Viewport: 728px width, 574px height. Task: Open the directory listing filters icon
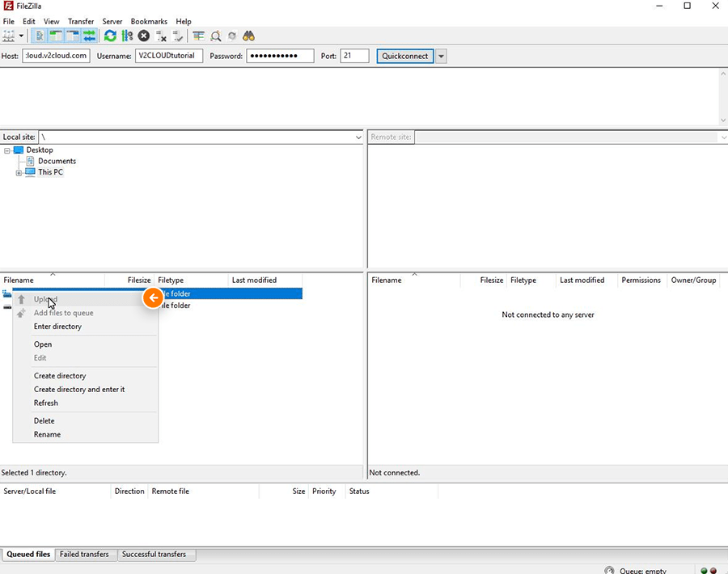click(x=199, y=36)
